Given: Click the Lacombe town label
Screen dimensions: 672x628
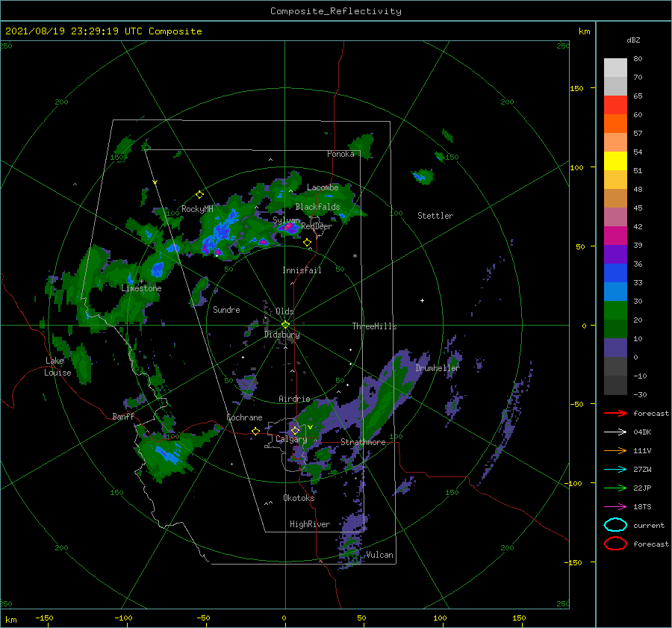Looking at the screenshot, I should pos(323,187).
